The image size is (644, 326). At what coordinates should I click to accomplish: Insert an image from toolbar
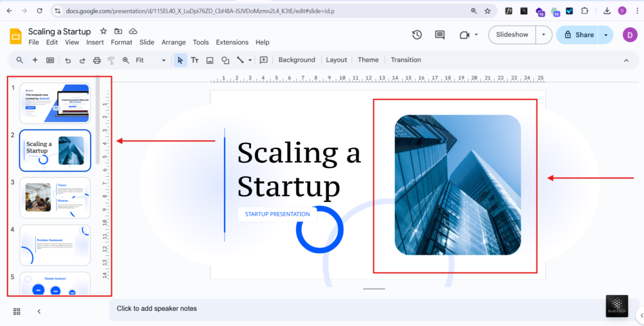(210, 60)
